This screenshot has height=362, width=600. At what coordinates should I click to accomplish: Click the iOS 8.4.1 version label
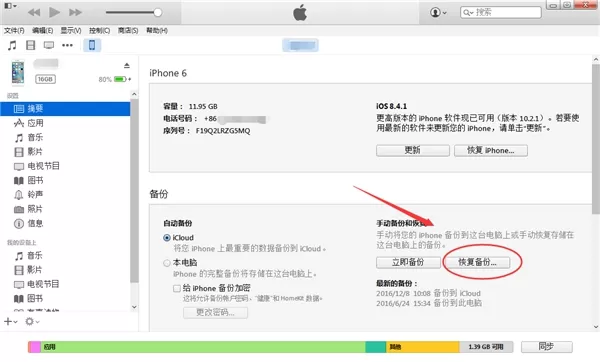coord(391,106)
